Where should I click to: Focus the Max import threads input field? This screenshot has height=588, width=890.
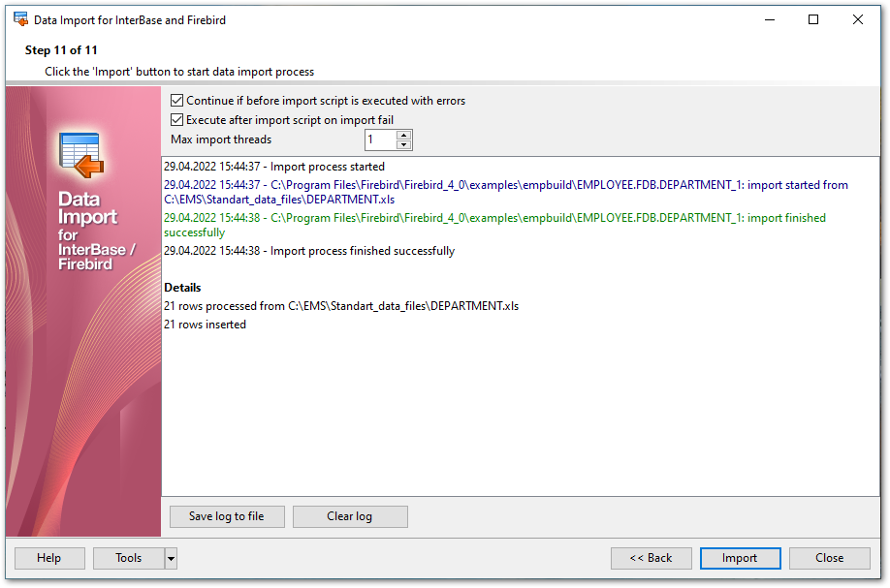[x=380, y=140]
